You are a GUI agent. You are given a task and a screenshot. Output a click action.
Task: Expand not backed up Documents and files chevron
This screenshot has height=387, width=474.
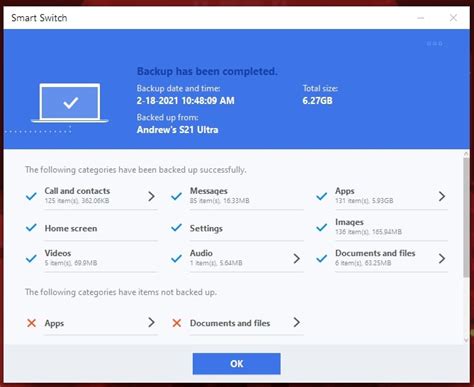point(296,322)
